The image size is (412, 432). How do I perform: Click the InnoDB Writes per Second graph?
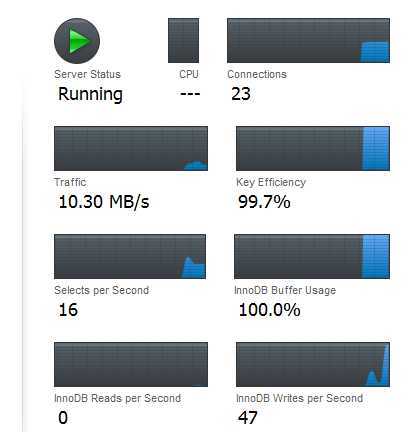313,364
